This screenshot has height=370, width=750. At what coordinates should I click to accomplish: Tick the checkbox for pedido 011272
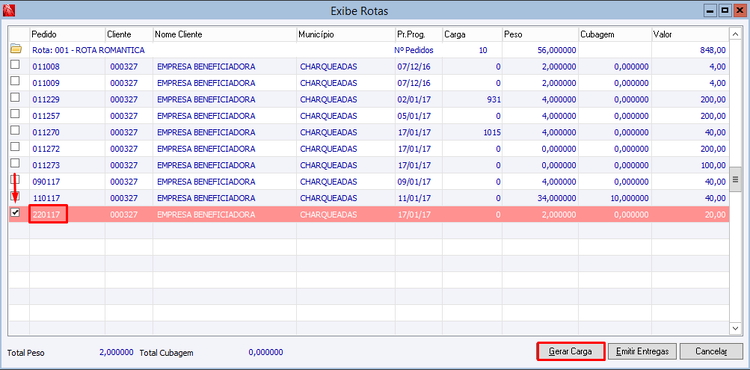pyautogui.click(x=15, y=147)
